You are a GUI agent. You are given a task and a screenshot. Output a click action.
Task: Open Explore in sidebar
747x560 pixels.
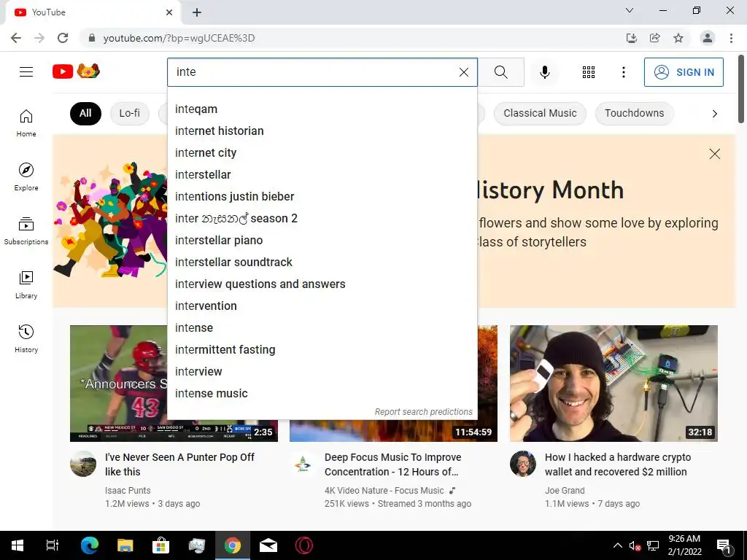(x=26, y=176)
